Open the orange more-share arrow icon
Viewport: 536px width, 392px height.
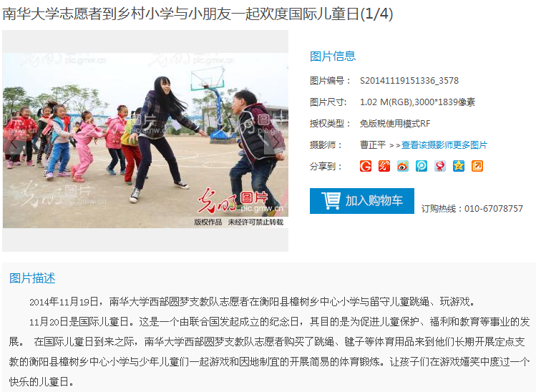[477, 166]
